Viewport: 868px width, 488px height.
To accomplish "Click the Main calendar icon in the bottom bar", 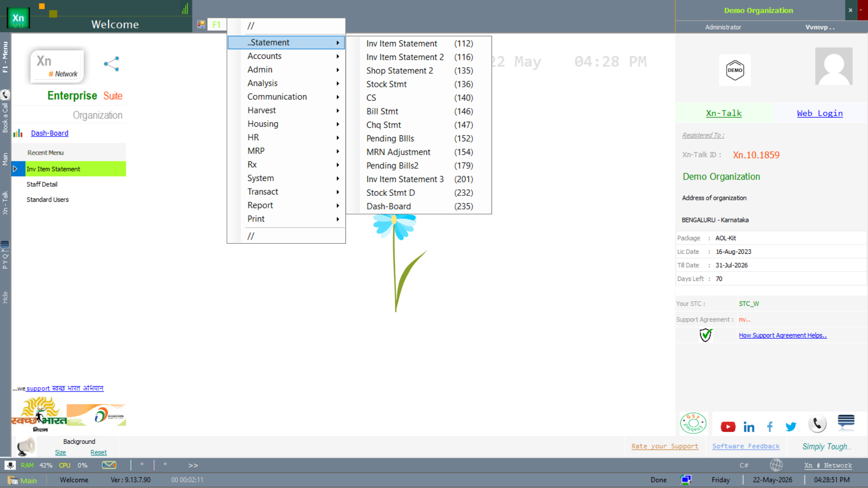I will pyautogui.click(x=13, y=480).
